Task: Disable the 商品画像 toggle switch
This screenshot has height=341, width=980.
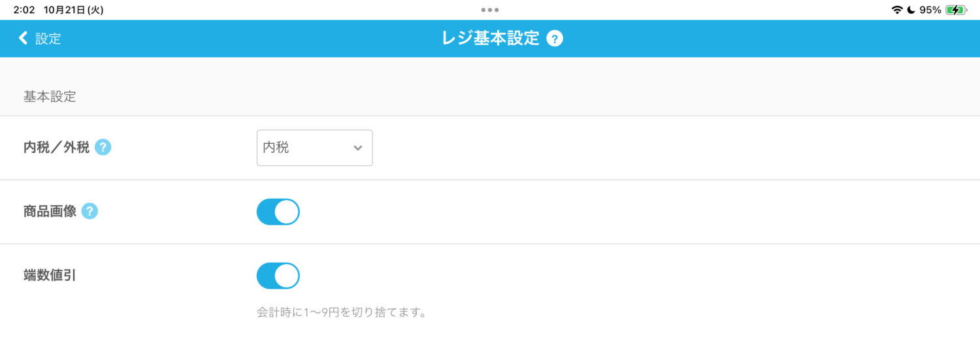Action: (x=278, y=212)
